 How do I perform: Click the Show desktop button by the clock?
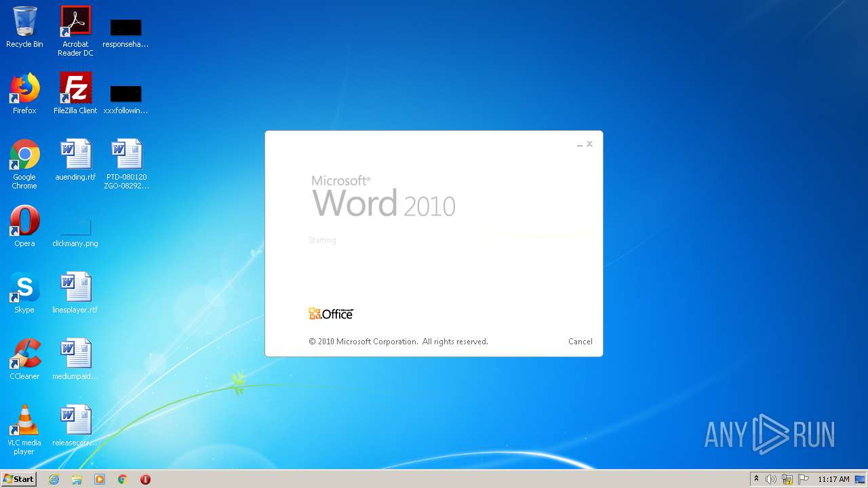(861, 479)
